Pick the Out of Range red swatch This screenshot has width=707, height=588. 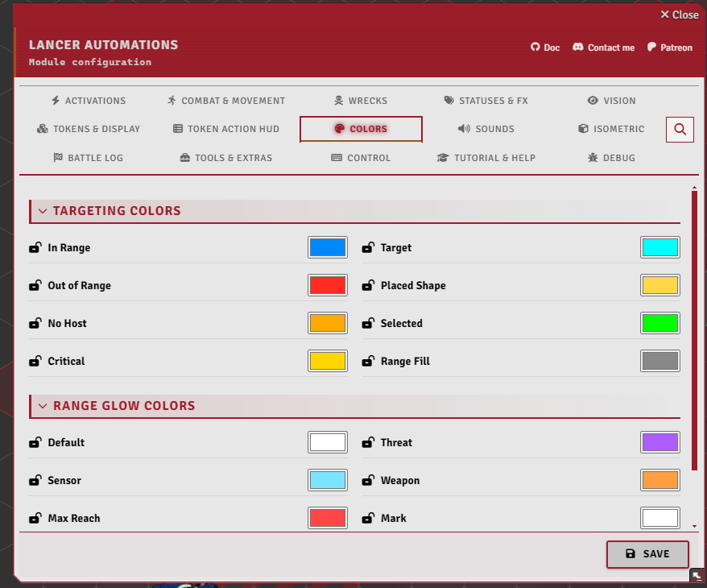coord(328,285)
